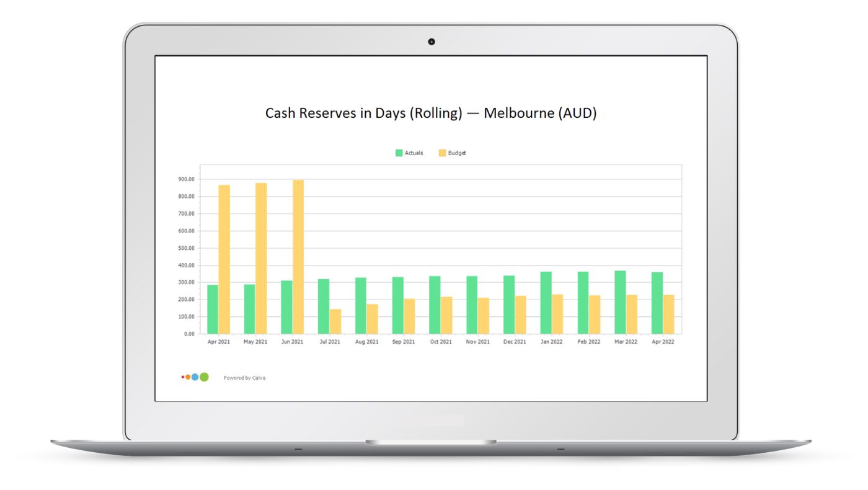Viewport: 868px width, 490px height.
Task: Select the chart title text
Action: 432,113
